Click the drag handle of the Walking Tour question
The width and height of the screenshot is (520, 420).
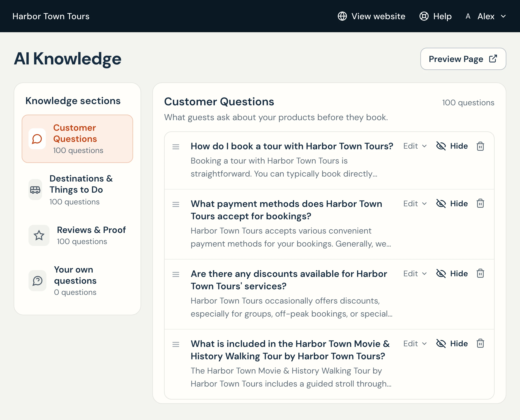click(x=176, y=344)
